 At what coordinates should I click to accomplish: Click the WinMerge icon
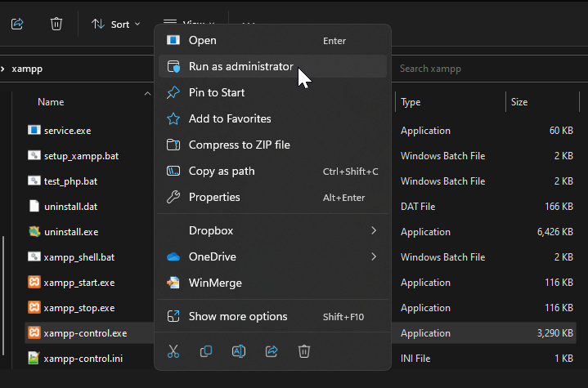coord(173,283)
